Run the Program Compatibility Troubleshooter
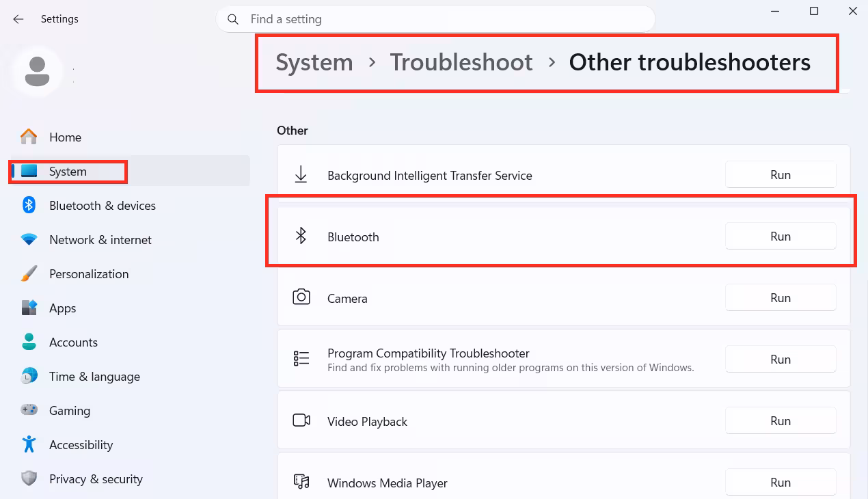 (x=781, y=360)
